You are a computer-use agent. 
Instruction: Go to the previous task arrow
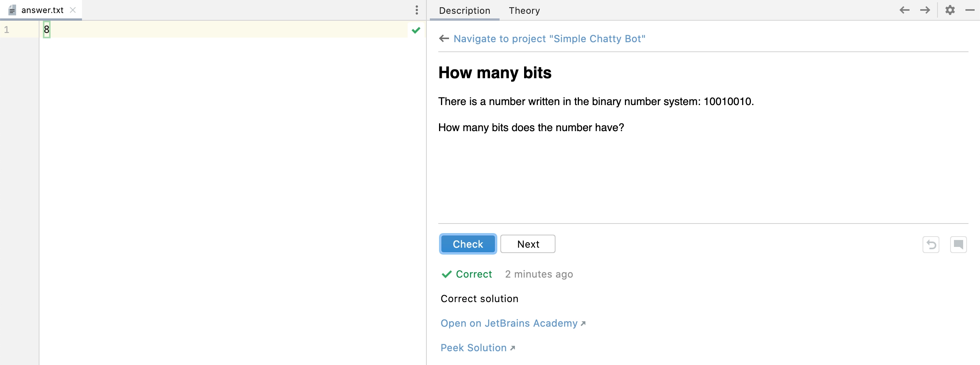(x=905, y=10)
